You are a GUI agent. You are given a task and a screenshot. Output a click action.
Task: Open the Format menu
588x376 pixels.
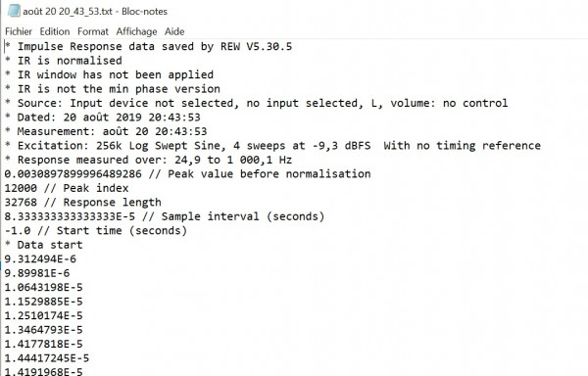(x=93, y=31)
